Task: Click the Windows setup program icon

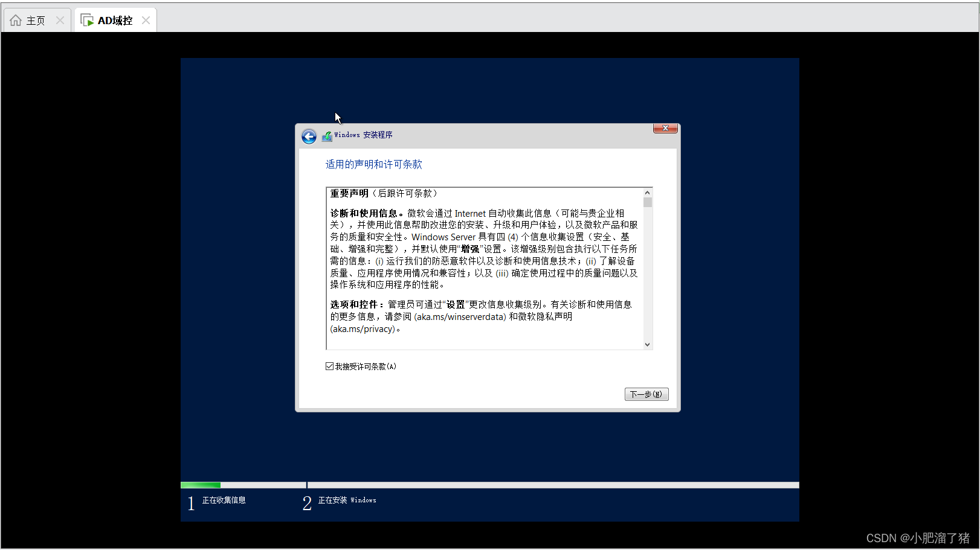Action: [327, 136]
